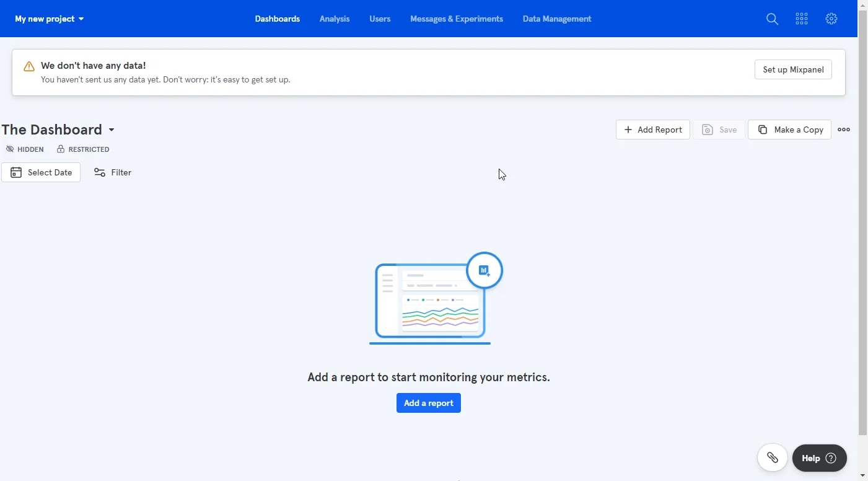Open the Users menu
The width and height of the screenshot is (868, 481).
click(380, 19)
